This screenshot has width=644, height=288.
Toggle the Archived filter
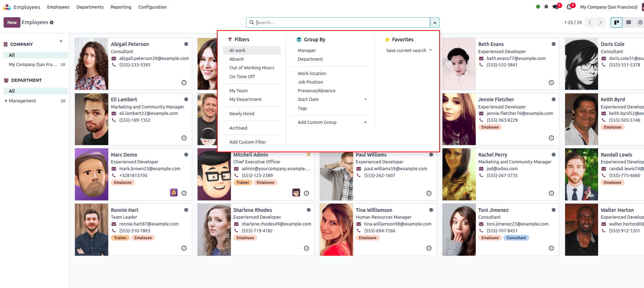click(252, 128)
